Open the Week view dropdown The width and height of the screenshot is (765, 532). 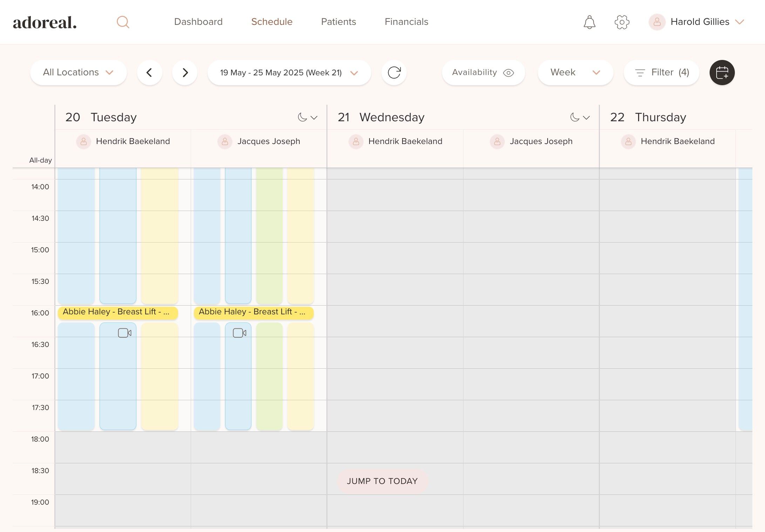[x=575, y=73]
